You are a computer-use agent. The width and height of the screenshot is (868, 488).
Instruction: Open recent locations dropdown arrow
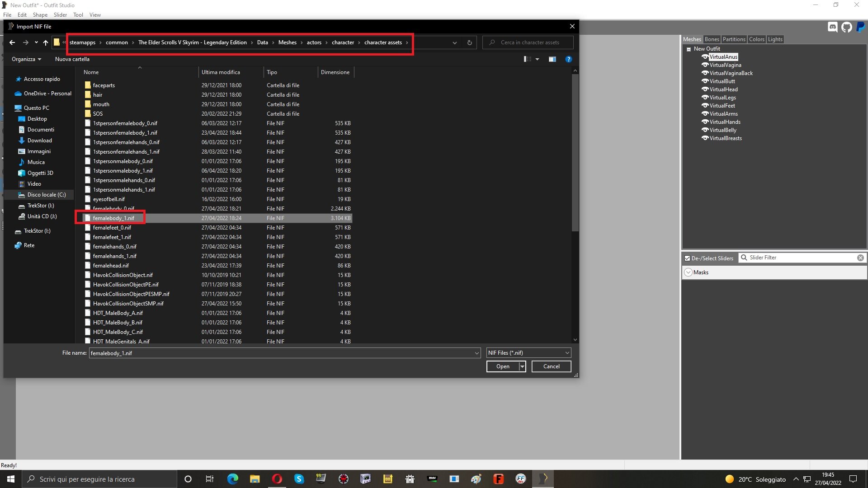click(36, 42)
